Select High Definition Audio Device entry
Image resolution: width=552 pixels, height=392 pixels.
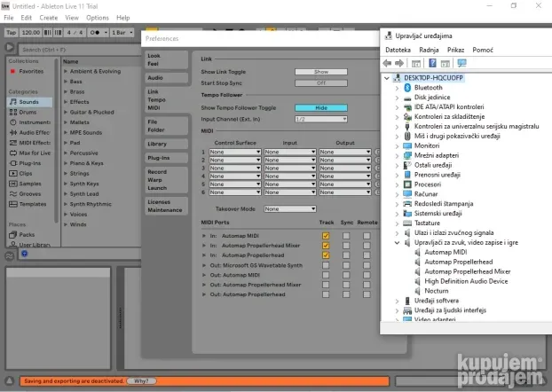coord(466,281)
